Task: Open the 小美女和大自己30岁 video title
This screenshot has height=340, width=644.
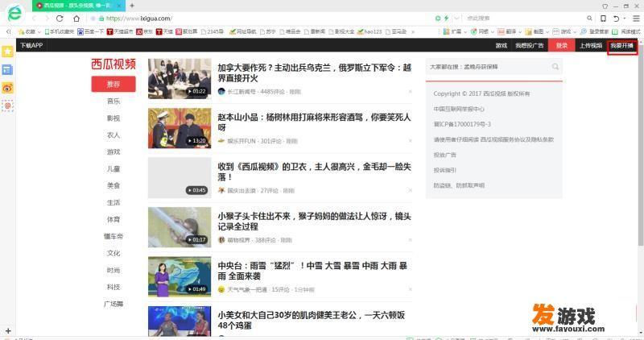Action: pyautogui.click(x=312, y=320)
